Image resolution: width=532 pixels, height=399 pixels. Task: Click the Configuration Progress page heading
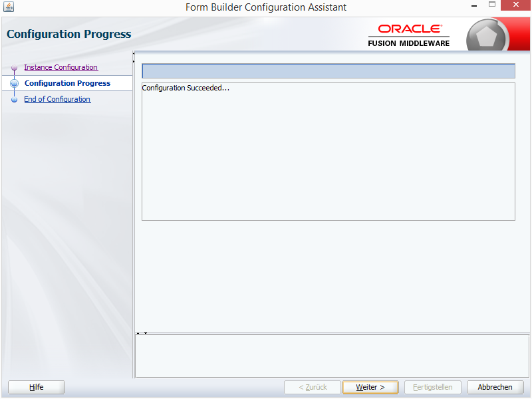pyautogui.click(x=69, y=34)
